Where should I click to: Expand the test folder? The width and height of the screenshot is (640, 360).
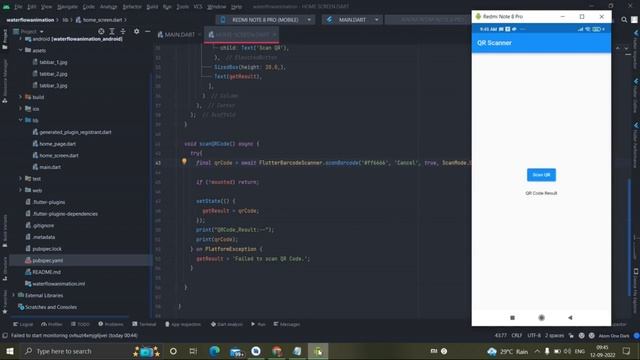(20, 178)
